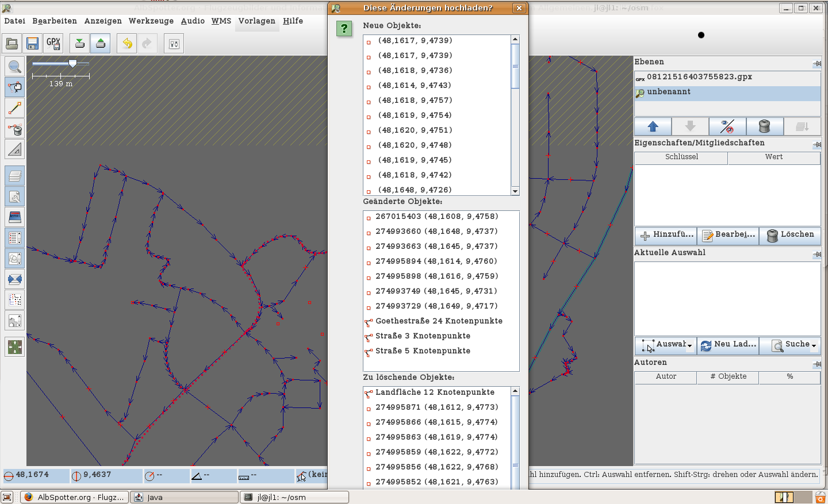The width and height of the screenshot is (828, 504).
Task: Toggle the Ebenen layers panel button
Action: point(15,176)
